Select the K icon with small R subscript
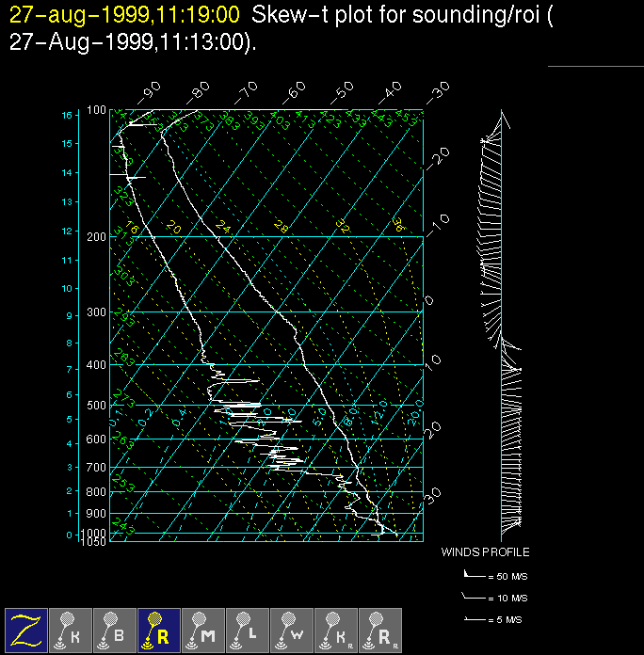The height and width of the screenshot is (655, 644). (337, 630)
